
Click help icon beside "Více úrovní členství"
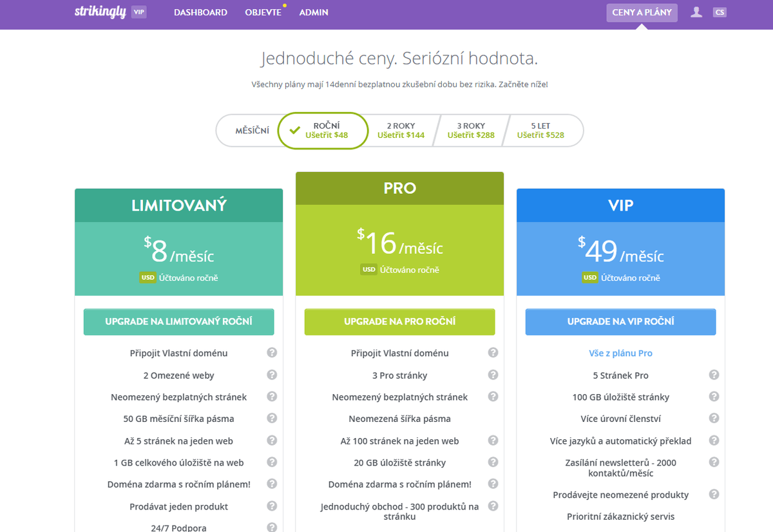coord(714,418)
